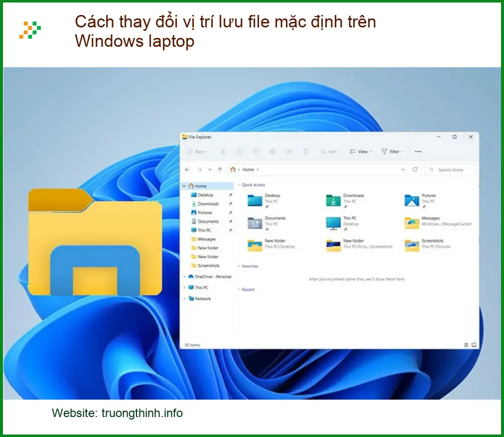The width and height of the screenshot is (504, 437).
Task: Collapse the Quick access section
Action: coord(239,184)
